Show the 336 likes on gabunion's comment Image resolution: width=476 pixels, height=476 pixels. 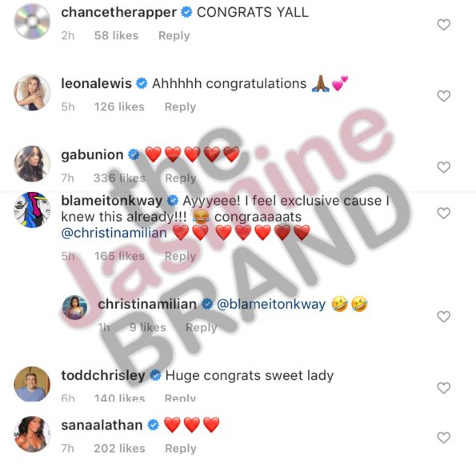point(120,178)
